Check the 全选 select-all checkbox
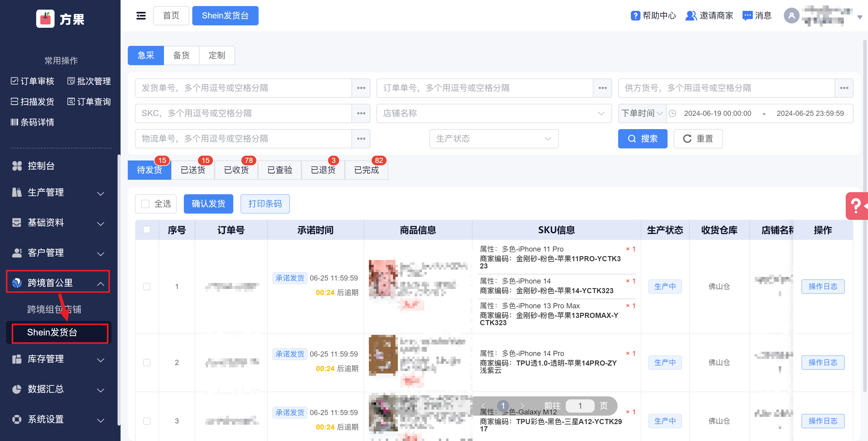The width and height of the screenshot is (868, 441). point(145,204)
